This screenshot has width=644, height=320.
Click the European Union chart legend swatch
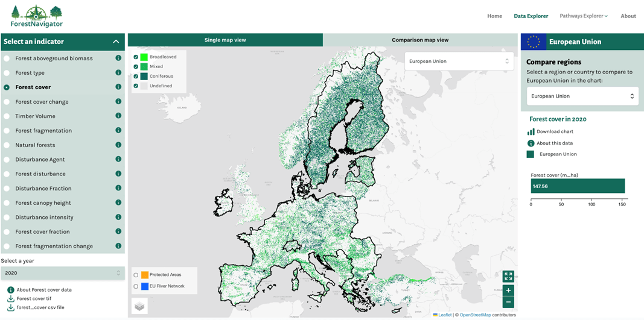[530, 154]
